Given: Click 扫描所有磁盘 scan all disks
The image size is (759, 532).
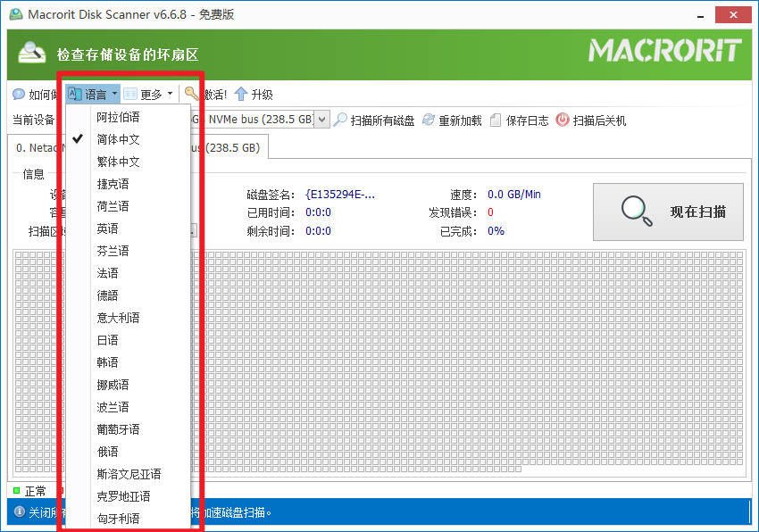Looking at the screenshot, I should (382, 121).
